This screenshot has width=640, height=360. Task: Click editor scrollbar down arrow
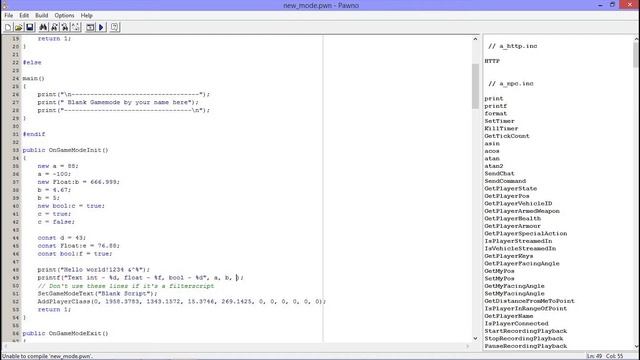click(x=475, y=338)
